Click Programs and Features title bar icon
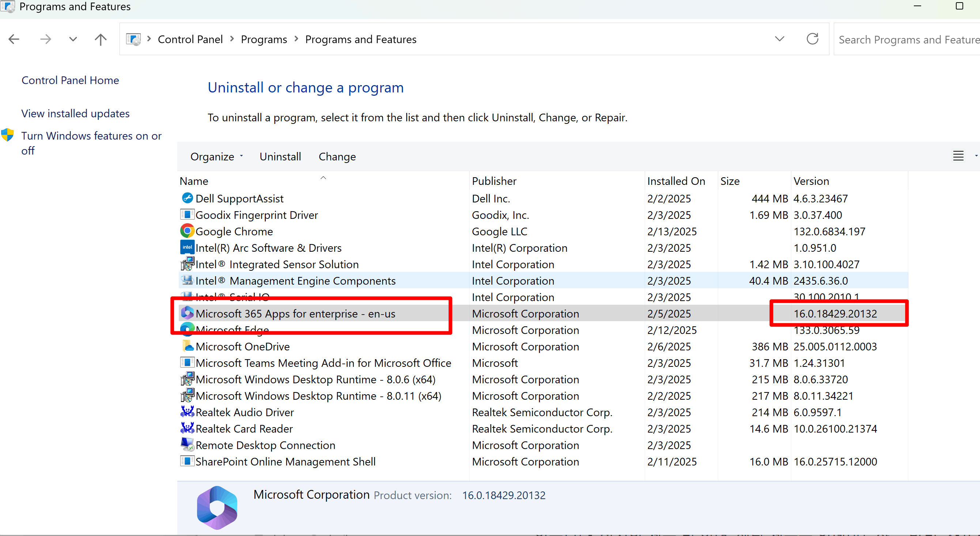Screen dimensions: 980x536 (8, 7)
